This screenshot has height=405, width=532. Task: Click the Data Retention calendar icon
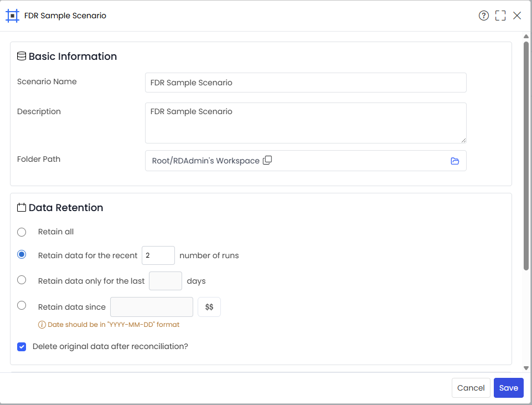(22, 207)
